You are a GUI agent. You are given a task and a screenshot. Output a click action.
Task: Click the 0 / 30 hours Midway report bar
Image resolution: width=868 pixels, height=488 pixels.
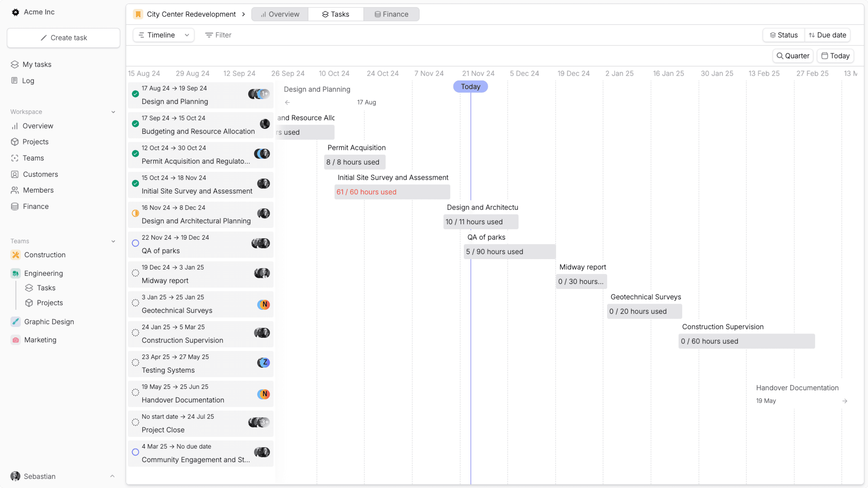coord(581,281)
